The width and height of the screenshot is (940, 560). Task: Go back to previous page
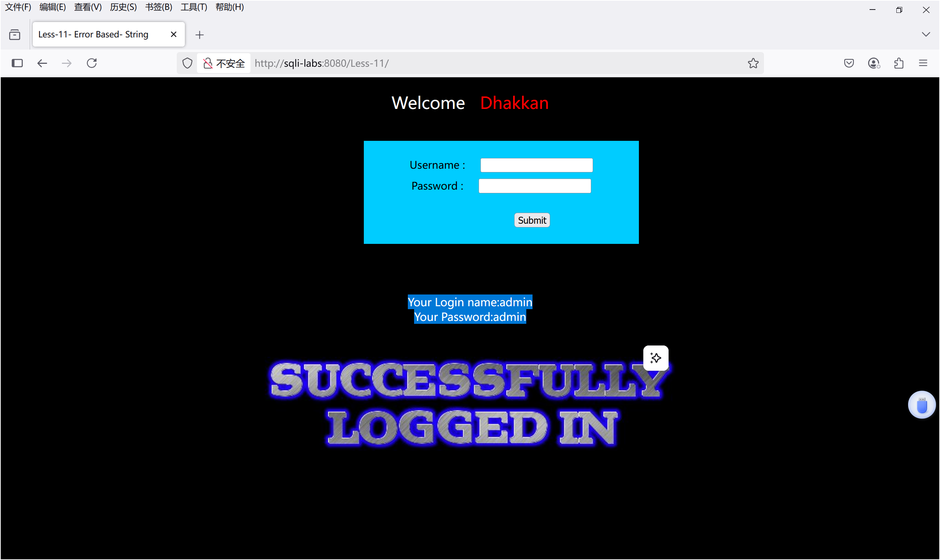(42, 63)
